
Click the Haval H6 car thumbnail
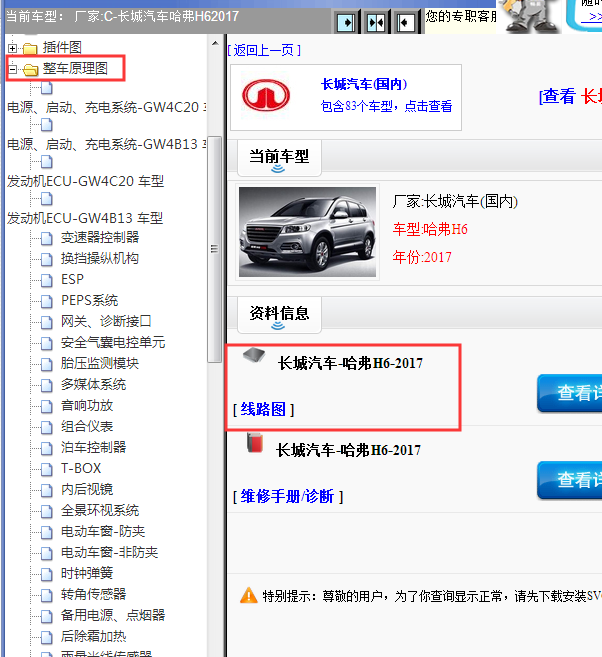pyautogui.click(x=307, y=232)
